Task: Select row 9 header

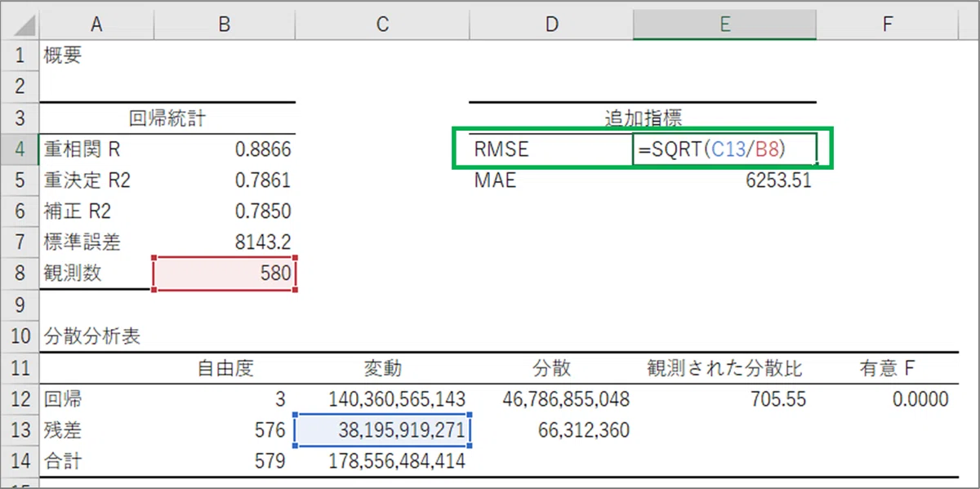Action: tap(22, 304)
